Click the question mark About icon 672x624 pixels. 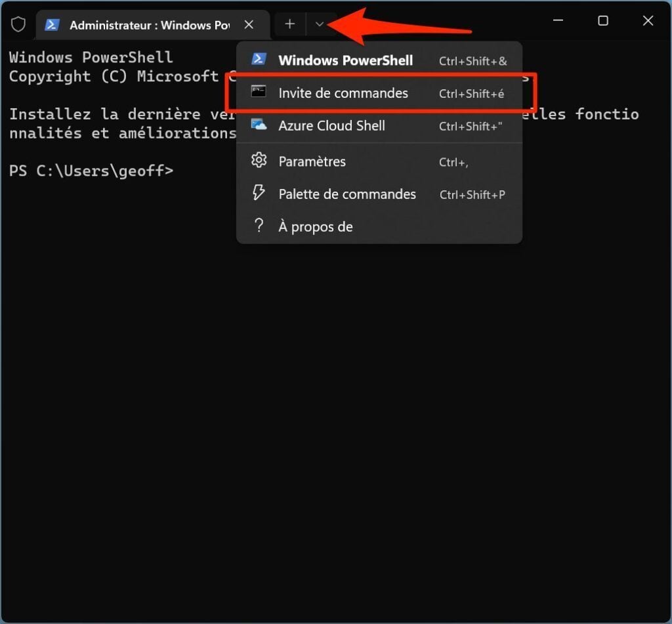click(259, 225)
